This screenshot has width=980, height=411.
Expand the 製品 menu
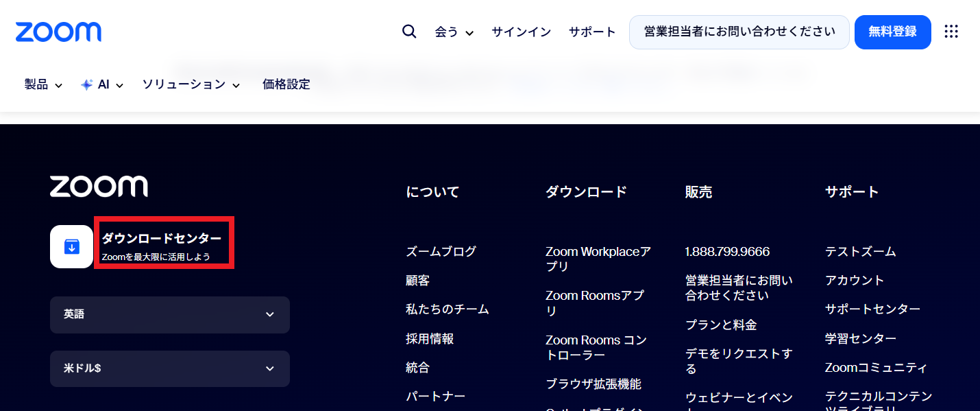(43, 85)
